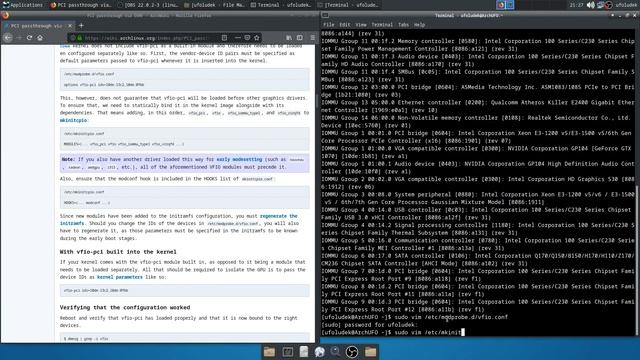
Task: Open application finder magnifier icon in dock
Action: coord(336,351)
